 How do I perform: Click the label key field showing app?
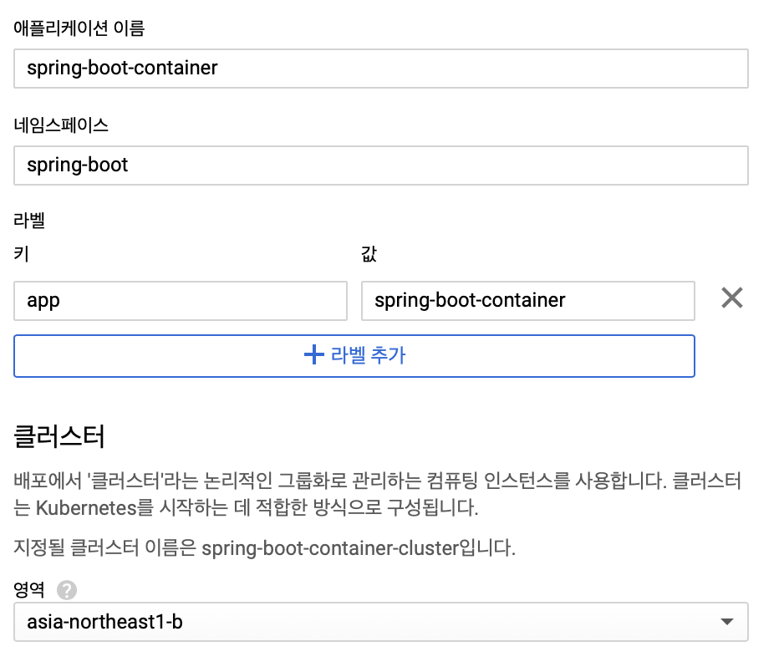click(x=180, y=301)
